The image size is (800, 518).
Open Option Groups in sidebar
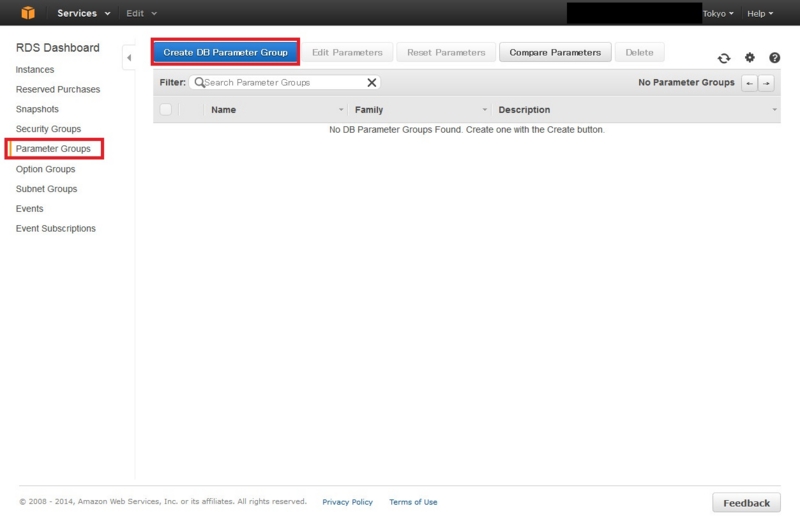45,169
